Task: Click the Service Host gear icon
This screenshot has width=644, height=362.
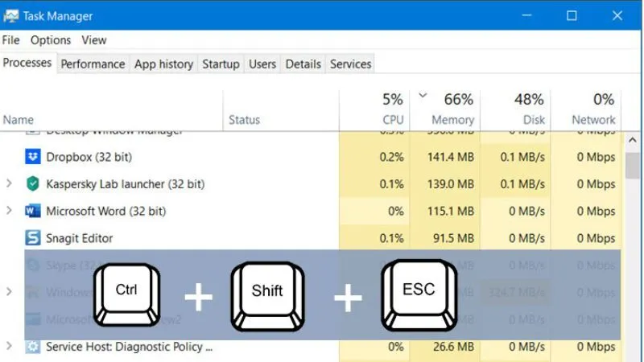Action: point(32,347)
